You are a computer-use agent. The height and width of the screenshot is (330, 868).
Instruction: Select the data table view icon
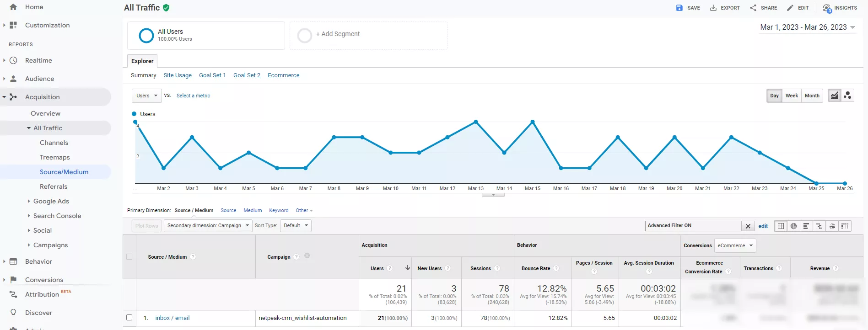(781, 226)
